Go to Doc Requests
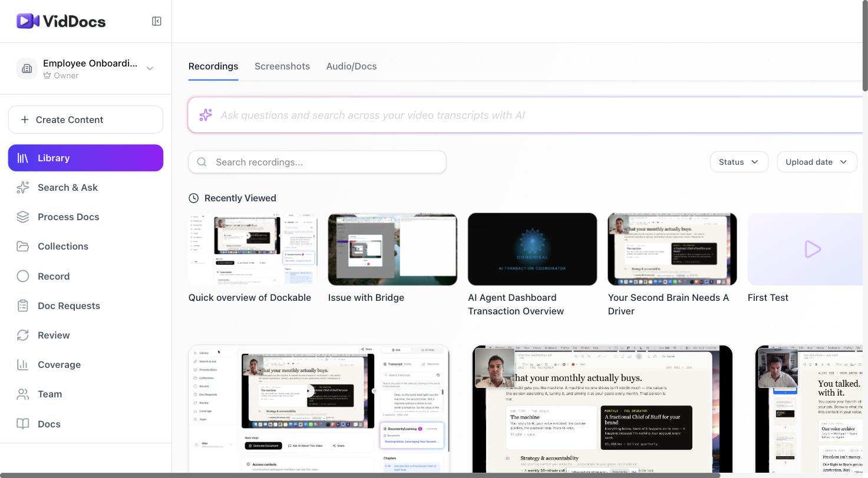This screenshot has width=868, height=478. 85,306
